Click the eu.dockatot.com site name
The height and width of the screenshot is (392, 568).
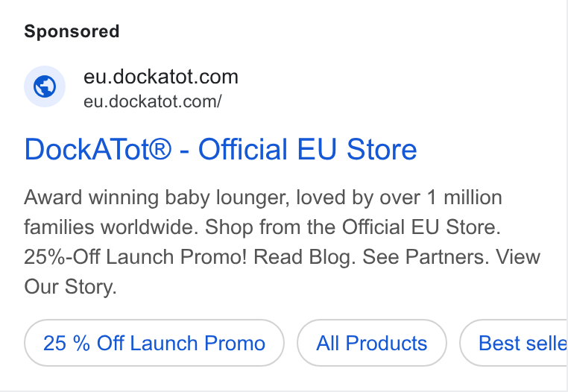click(161, 77)
